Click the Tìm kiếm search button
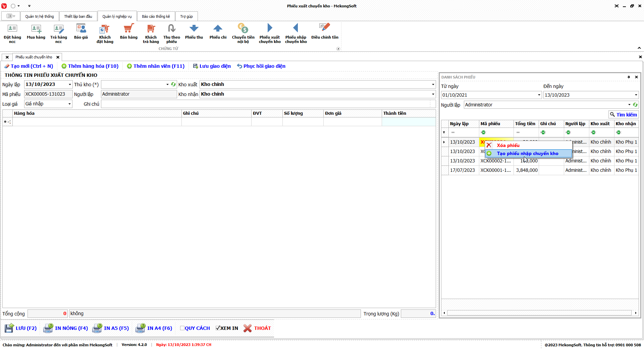 623,115
